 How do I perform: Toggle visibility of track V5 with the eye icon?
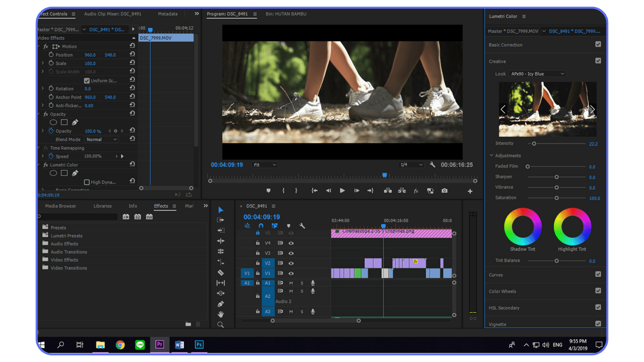pyautogui.click(x=291, y=233)
